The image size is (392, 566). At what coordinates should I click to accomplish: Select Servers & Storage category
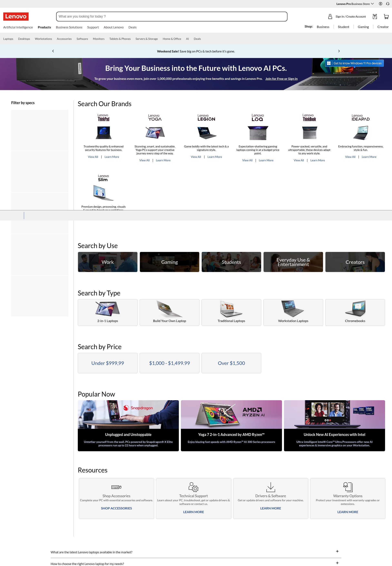(x=147, y=39)
